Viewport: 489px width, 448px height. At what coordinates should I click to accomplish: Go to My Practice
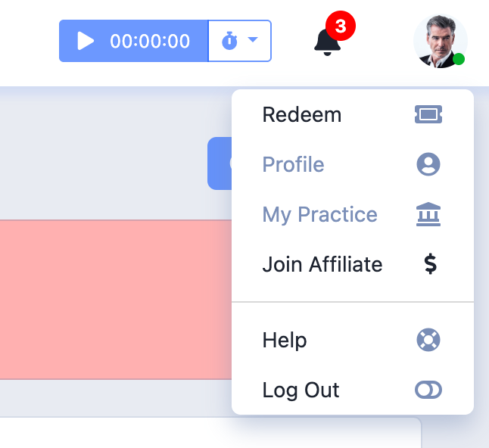coord(319,215)
